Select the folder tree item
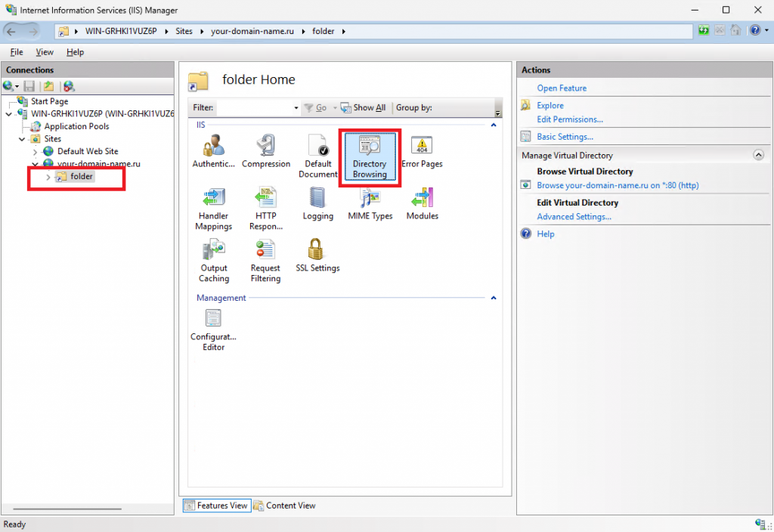 (x=82, y=177)
